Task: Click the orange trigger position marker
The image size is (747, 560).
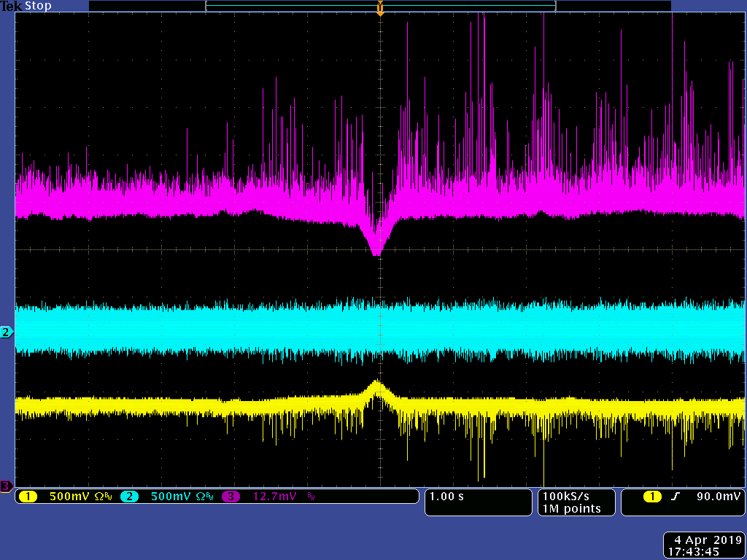Action: click(x=379, y=9)
